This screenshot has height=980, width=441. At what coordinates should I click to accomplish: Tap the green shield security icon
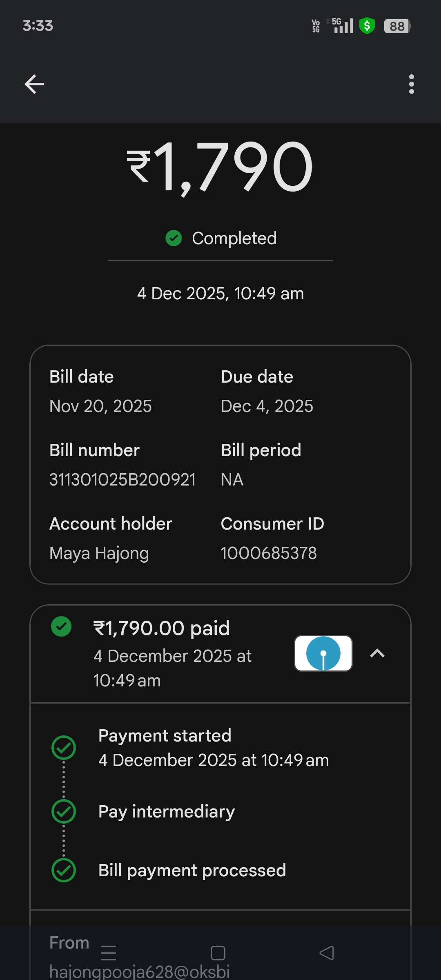(367, 26)
